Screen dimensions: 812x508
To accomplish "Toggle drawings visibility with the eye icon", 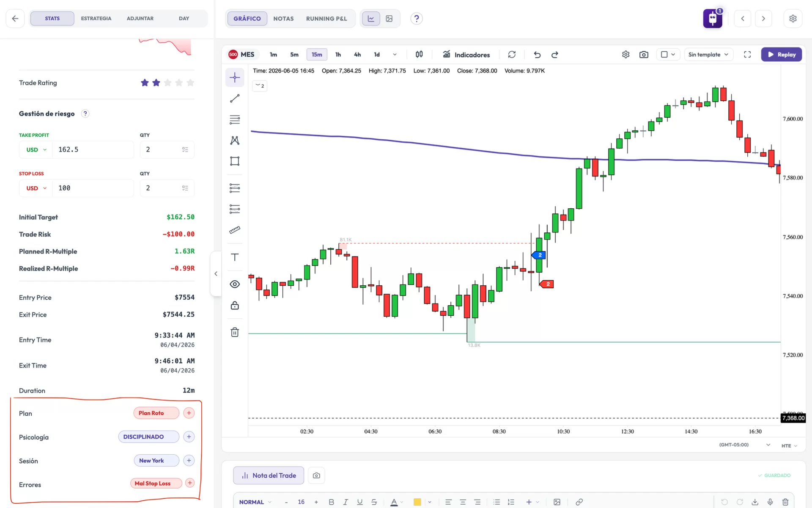I will pos(235,284).
